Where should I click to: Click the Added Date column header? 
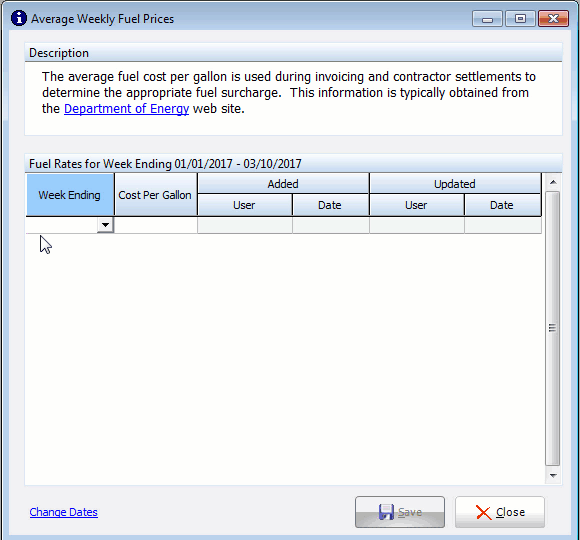point(330,205)
